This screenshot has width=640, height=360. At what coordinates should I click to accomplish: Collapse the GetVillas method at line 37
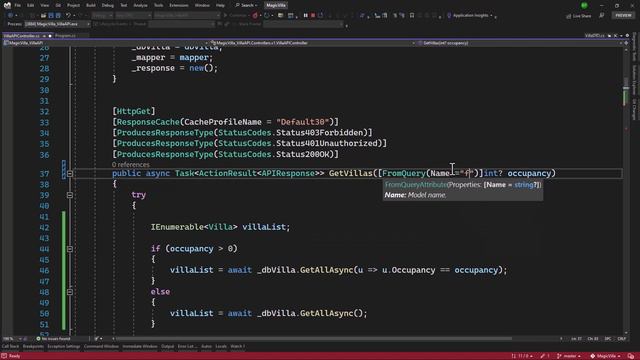coord(70,173)
